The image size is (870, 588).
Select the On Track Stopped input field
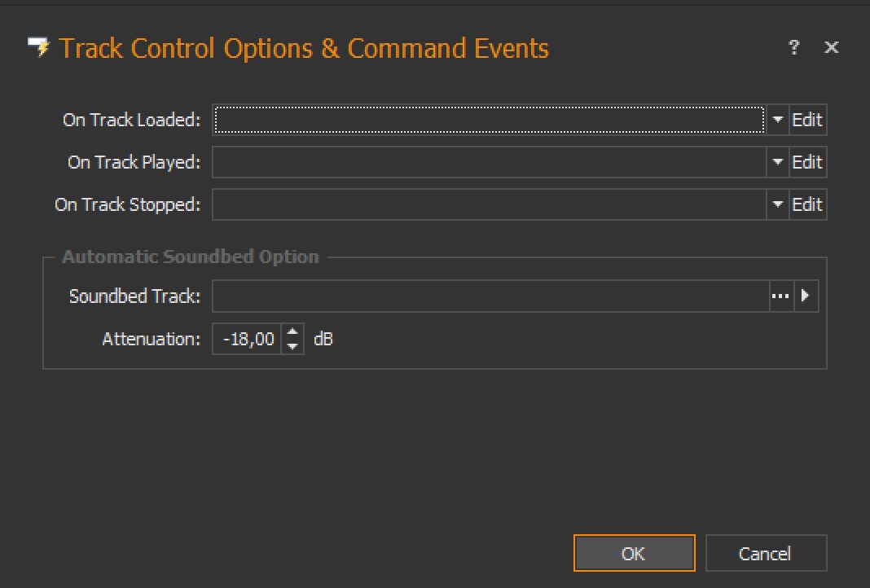(x=489, y=204)
